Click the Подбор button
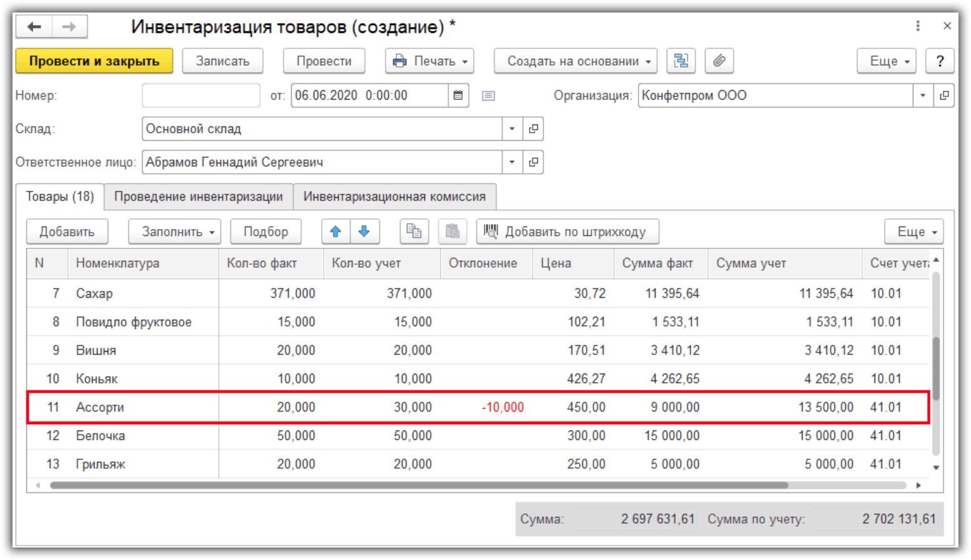This screenshot has height=560, width=971. (266, 232)
